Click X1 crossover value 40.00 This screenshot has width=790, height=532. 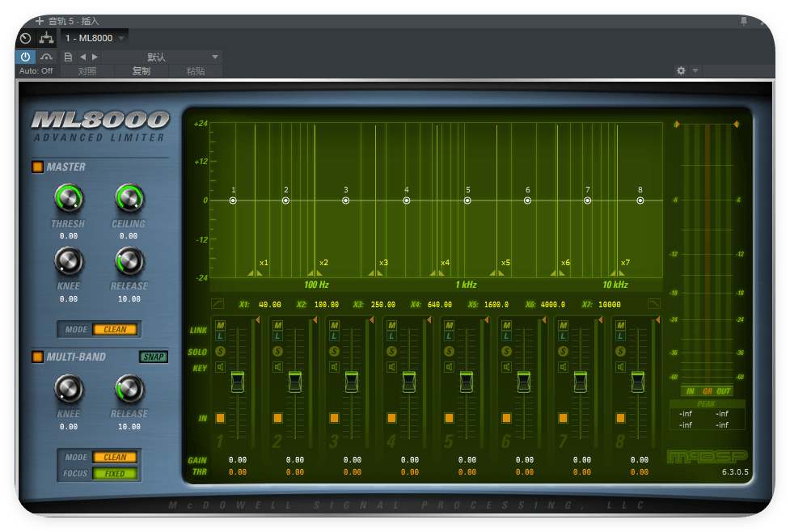pyautogui.click(x=270, y=304)
